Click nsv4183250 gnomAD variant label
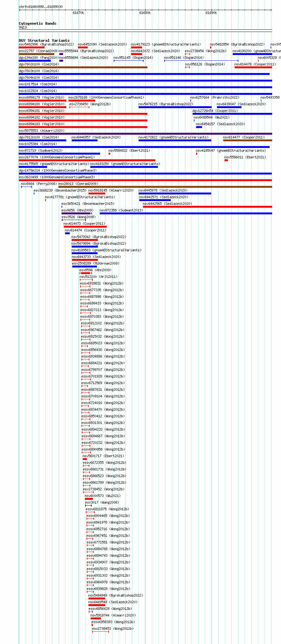Viewport: 281px width, 644px height. 125,164
